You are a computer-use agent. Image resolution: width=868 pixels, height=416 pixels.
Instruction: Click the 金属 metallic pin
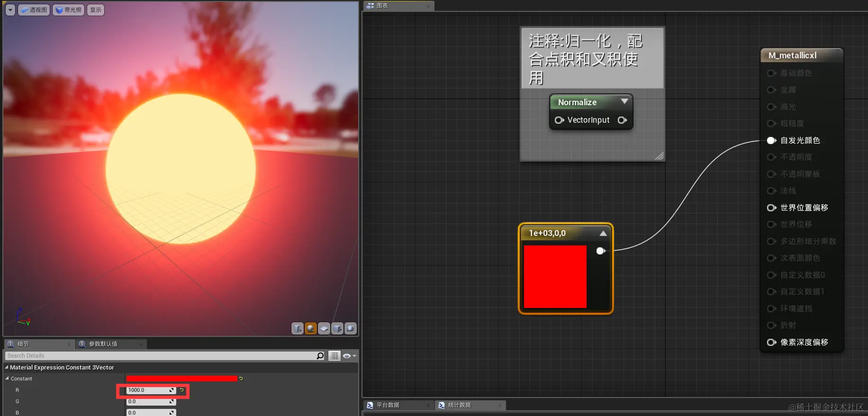pyautogui.click(x=771, y=90)
